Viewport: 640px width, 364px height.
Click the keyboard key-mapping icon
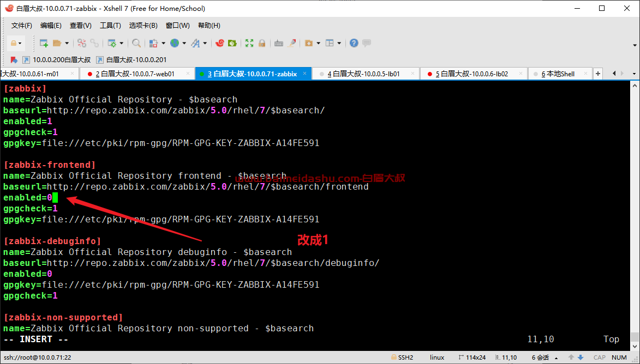(x=279, y=43)
